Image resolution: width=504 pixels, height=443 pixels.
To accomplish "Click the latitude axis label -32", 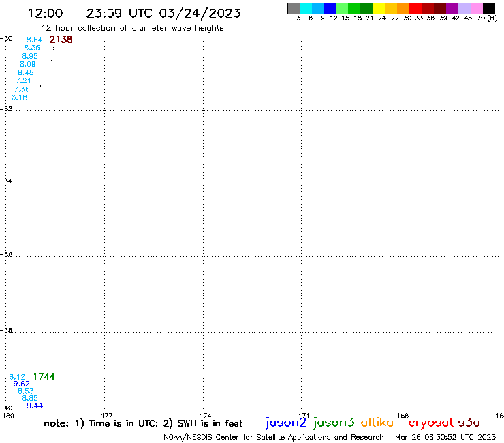I will click(x=6, y=109).
